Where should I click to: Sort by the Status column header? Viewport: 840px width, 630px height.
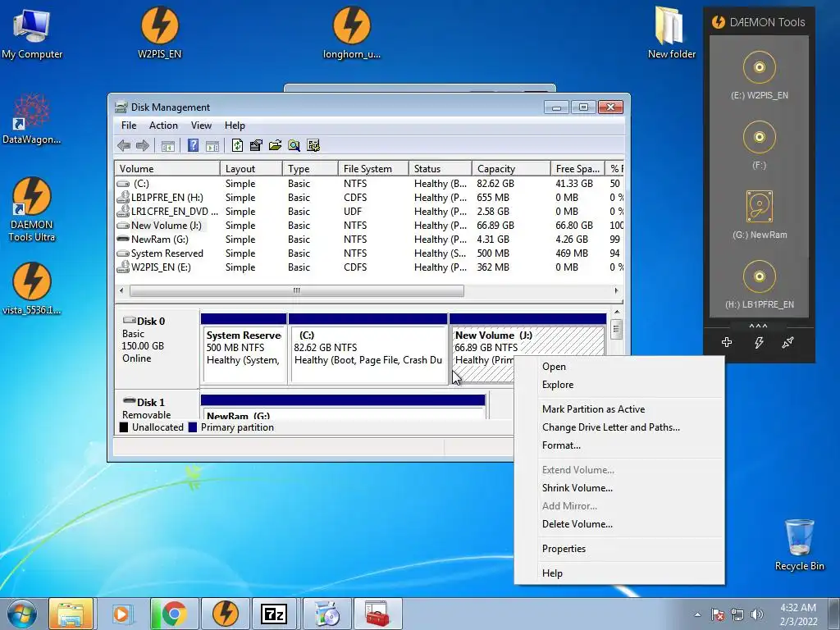(x=441, y=169)
